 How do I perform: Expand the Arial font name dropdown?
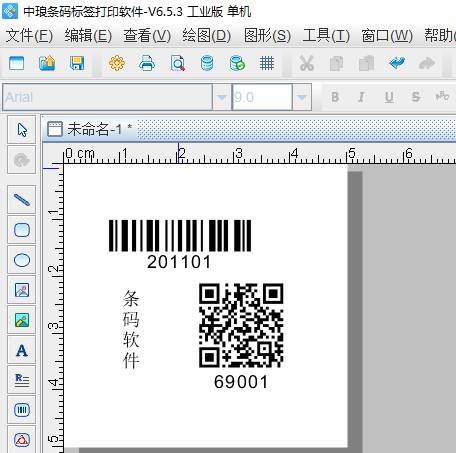pos(221,97)
